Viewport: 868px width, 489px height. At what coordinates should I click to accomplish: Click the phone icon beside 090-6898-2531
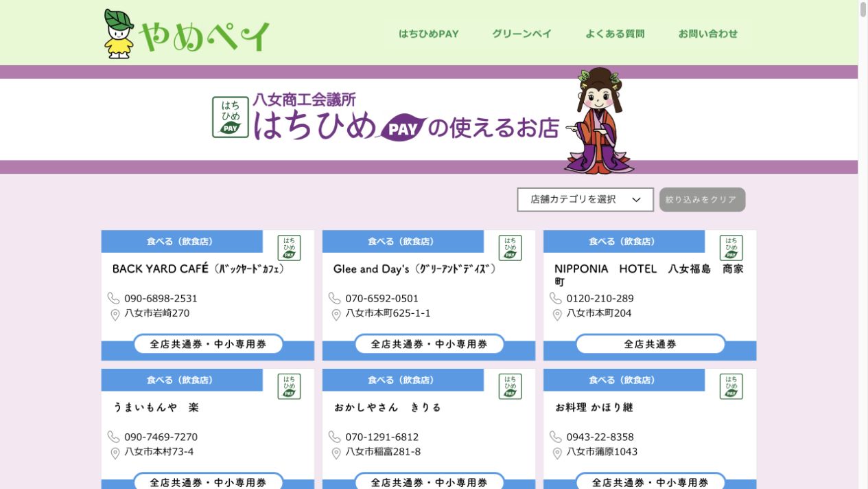tap(113, 298)
